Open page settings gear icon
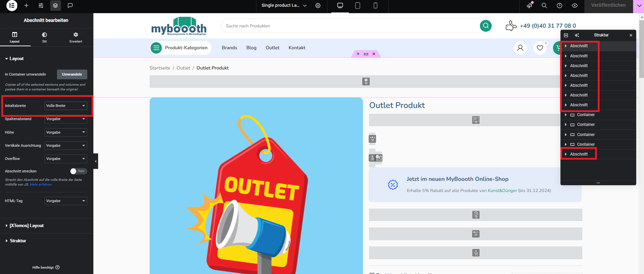 pyautogui.click(x=318, y=5)
